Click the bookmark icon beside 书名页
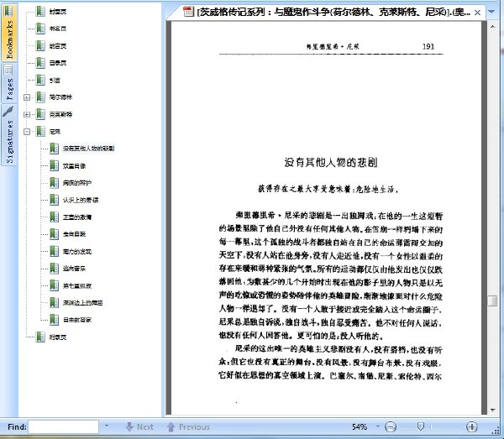Viewport: 504px width, 439px height. point(40,29)
